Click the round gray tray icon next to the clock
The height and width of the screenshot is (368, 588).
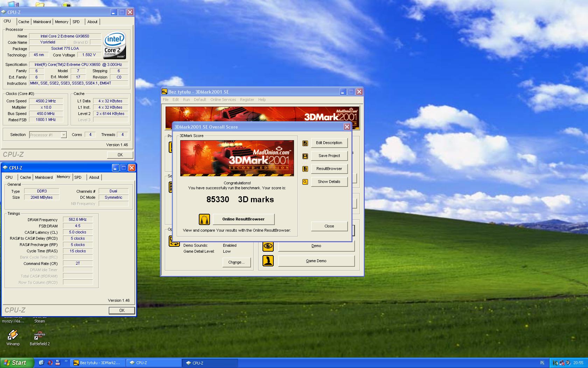pos(568,363)
